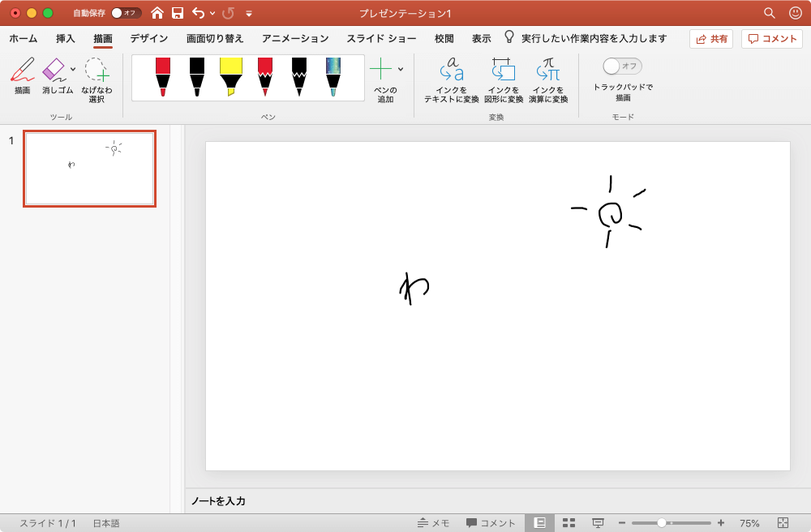Select the Lasso select (なげなわ選択) tool

[97, 80]
